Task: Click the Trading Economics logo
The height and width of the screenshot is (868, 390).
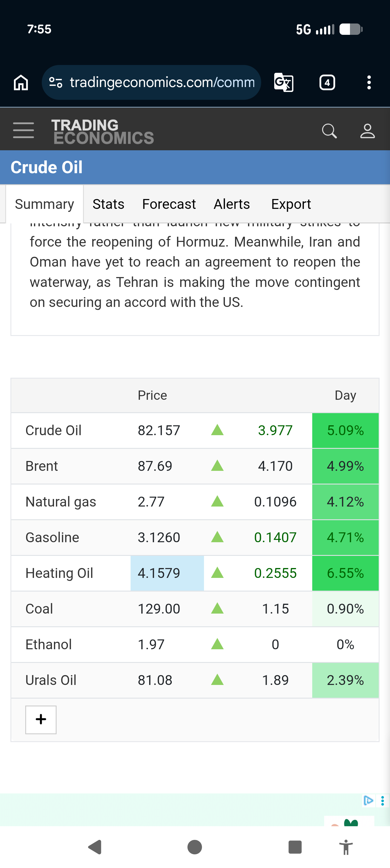Action: [x=102, y=131]
